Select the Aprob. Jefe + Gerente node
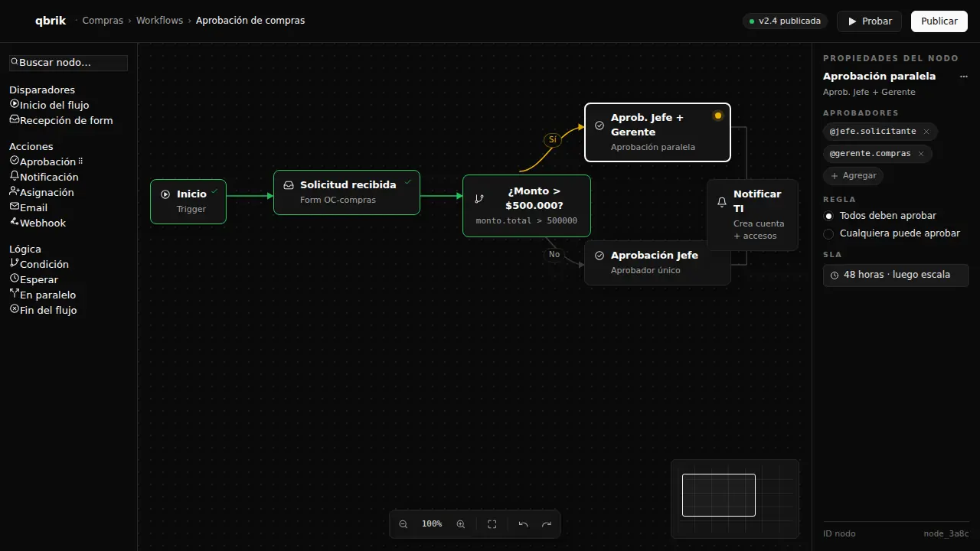Image resolution: width=980 pixels, height=551 pixels. [658, 132]
